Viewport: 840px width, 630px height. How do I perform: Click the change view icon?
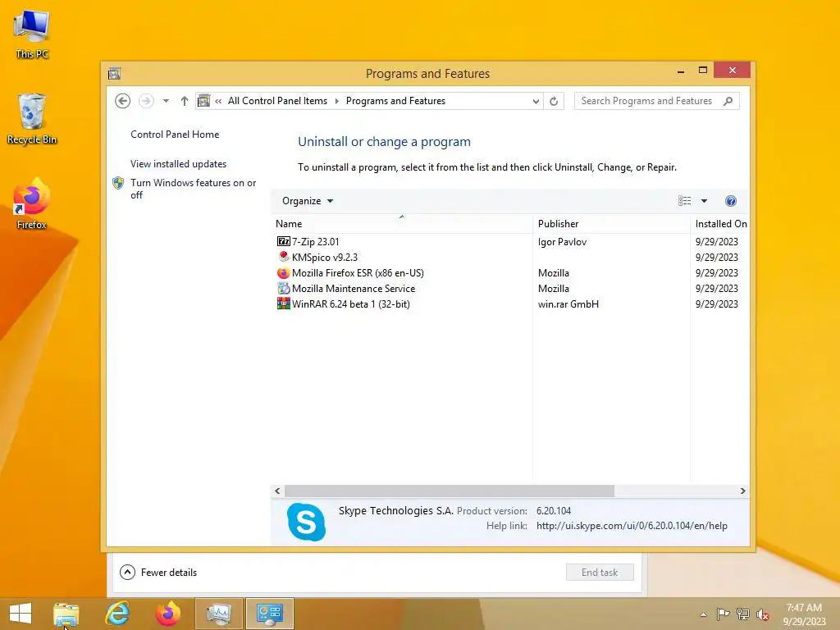pos(685,201)
